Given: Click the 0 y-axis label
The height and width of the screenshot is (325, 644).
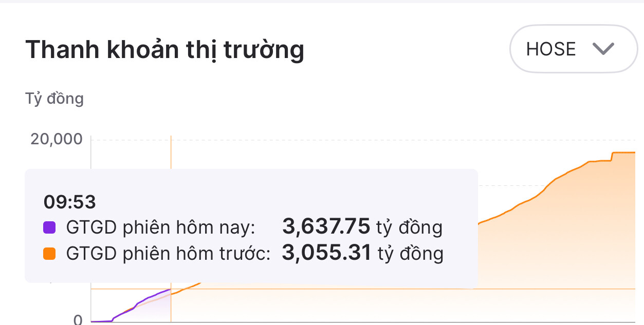Looking at the screenshot, I should (x=78, y=320).
